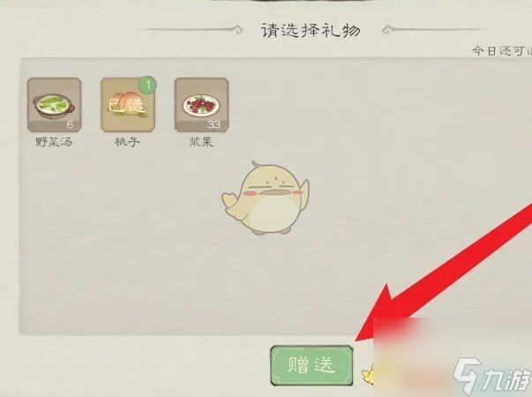Screen dimensions: 532x397
Task: Click the 赠送 green button
Action: [x=311, y=365]
